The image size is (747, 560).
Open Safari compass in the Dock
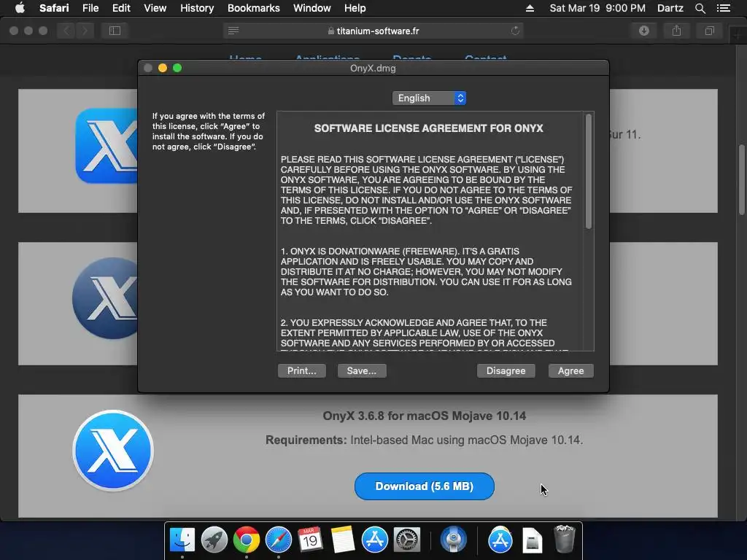click(x=278, y=540)
